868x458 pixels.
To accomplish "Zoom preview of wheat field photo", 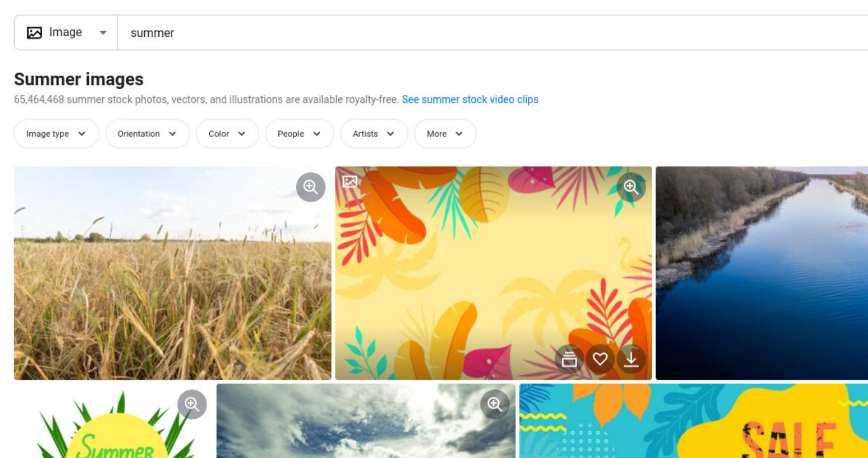I will tap(311, 186).
